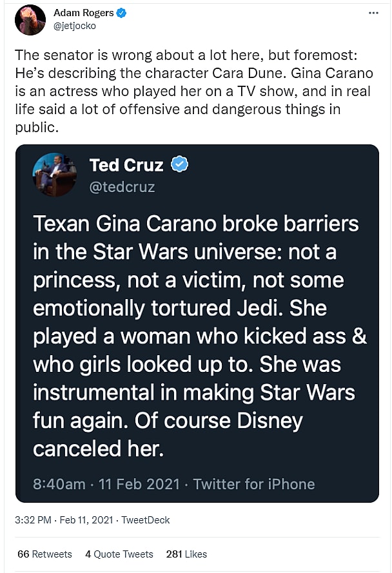The width and height of the screenshot is (392, 573).
Task: Open the three-dot more options menu
Action: click(x=373, y=13)
